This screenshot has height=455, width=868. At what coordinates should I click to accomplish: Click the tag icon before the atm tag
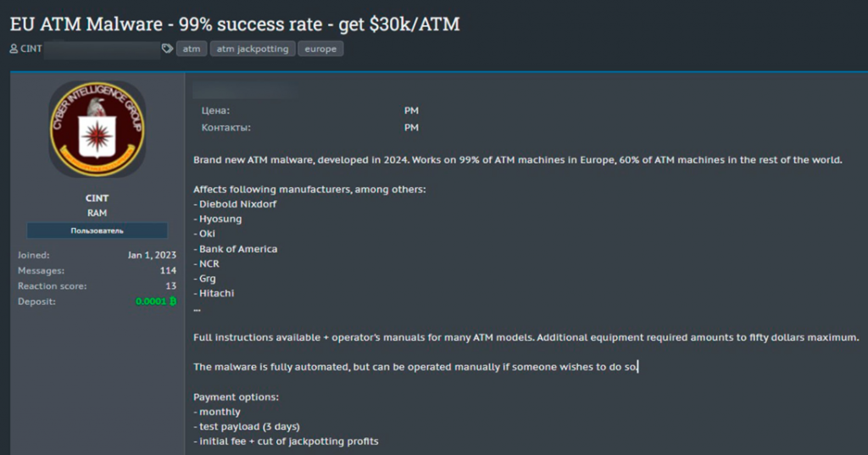(x=167, y=49)
